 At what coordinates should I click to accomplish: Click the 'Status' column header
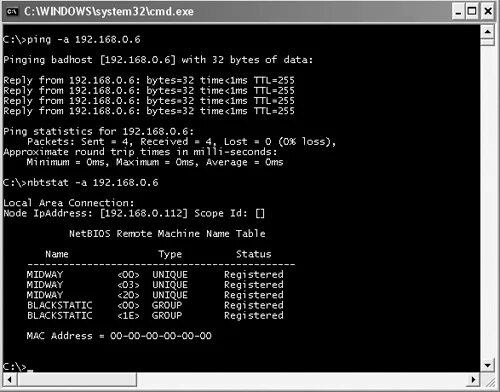tap(254, 254)
